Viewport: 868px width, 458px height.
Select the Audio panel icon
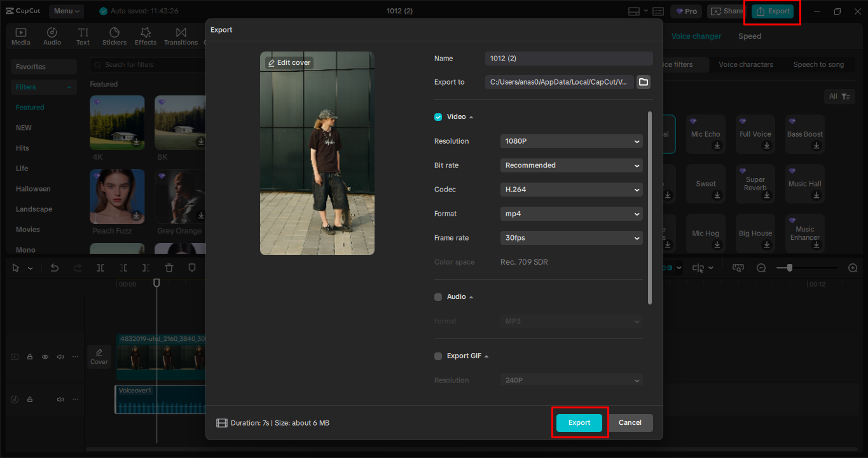click(x=52, y=35)
